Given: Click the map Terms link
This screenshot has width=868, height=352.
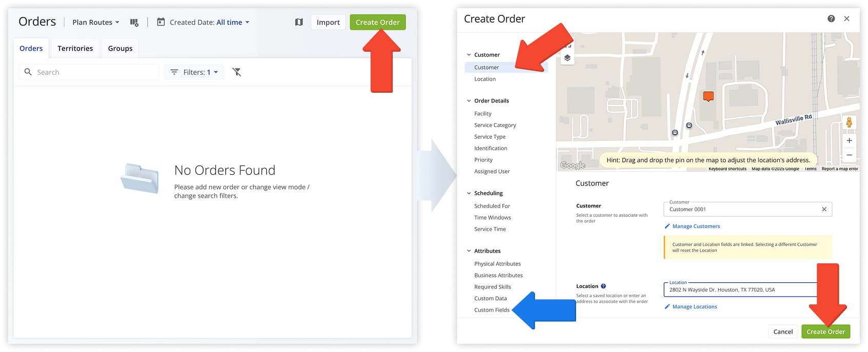Looking at the screenshot, I should point(811,169).
